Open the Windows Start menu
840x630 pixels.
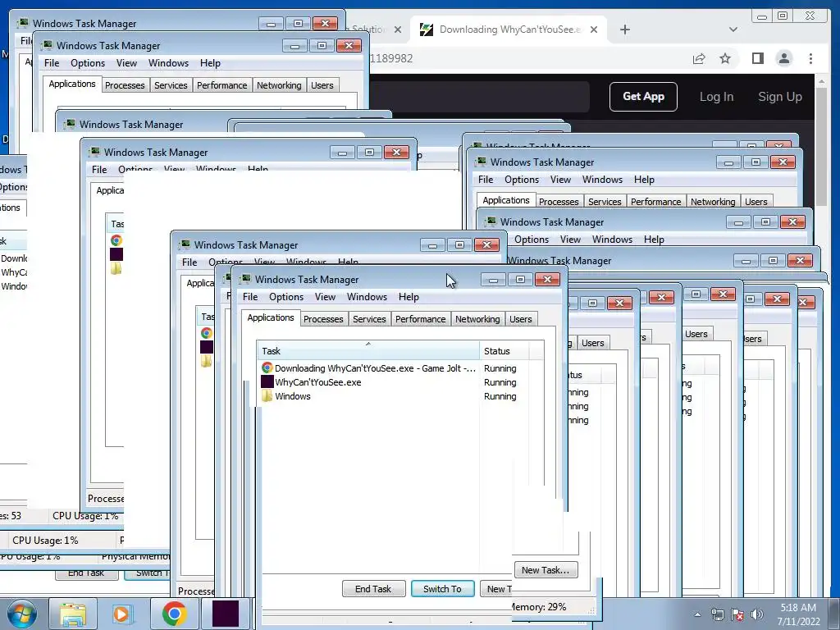tap(21, 614)
